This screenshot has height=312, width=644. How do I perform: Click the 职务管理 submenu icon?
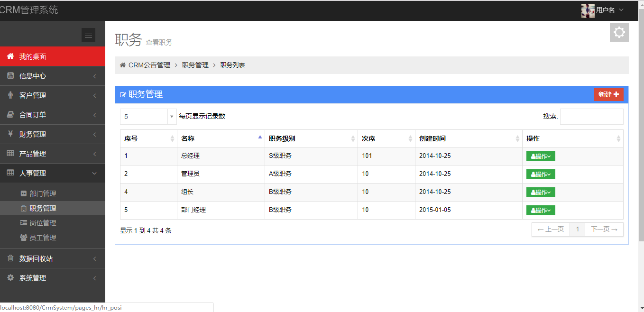click(24, 208)
